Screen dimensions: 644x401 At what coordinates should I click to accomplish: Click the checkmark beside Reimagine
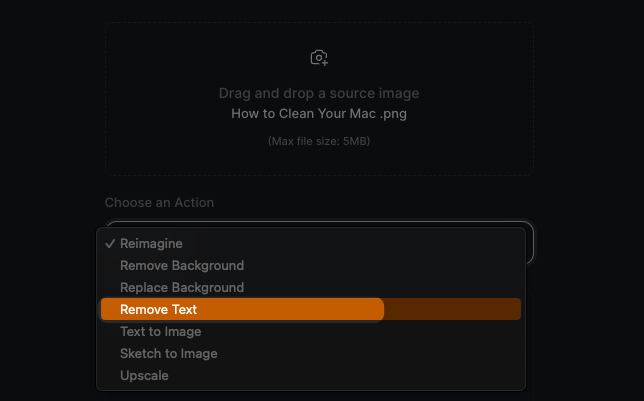tap(109, 244)
